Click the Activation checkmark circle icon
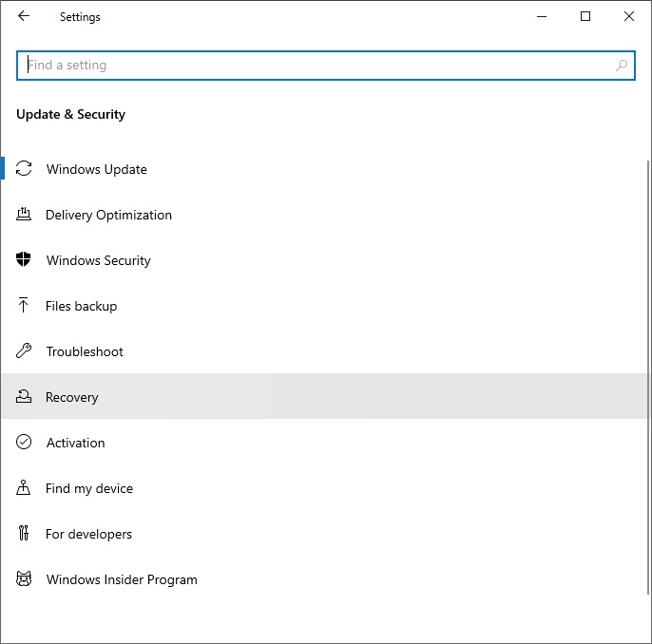The width and height of the screenshot is (652, 644). [x=24, y=442]
